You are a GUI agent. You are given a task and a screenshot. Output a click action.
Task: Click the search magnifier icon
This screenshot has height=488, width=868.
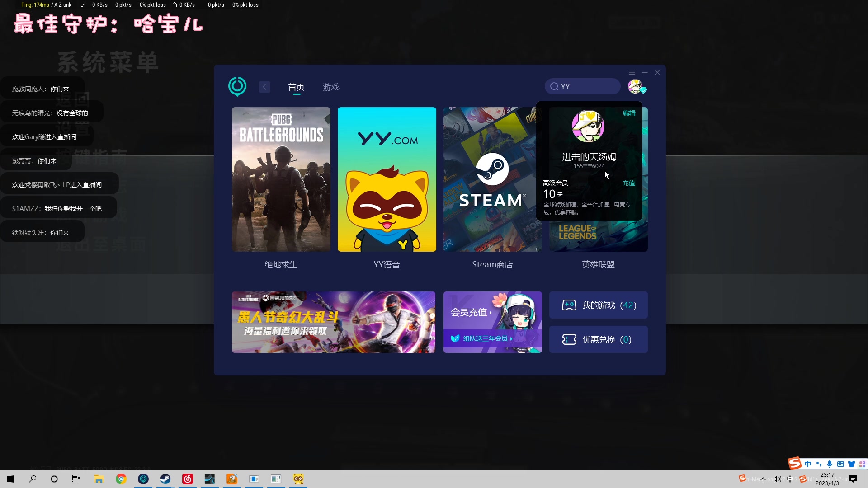[554, 86]
